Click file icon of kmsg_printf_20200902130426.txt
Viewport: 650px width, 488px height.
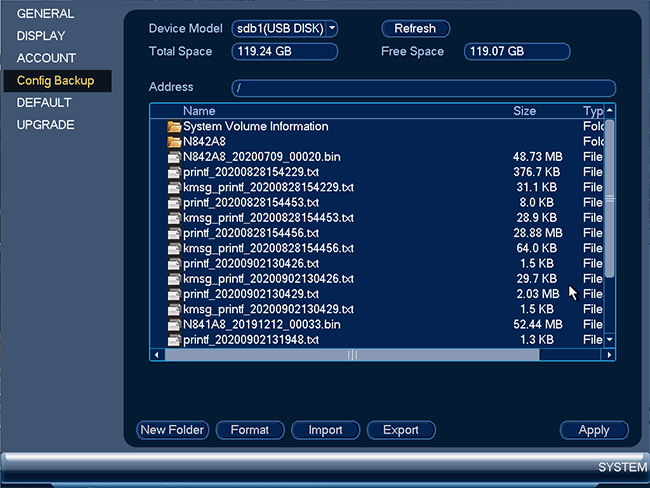[x=174, y=279]
